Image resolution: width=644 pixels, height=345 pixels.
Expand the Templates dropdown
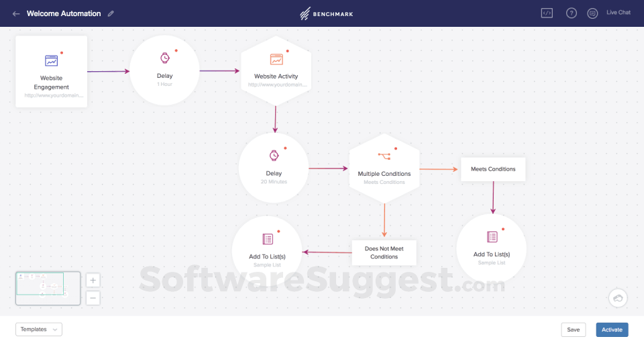[x=39, y=330]
